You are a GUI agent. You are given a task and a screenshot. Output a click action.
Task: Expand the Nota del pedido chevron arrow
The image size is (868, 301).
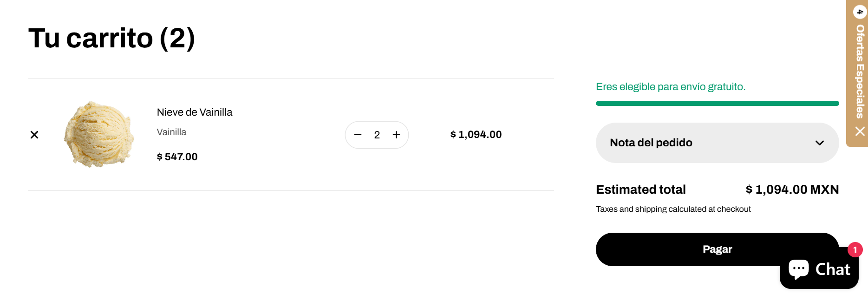(820, 143)
